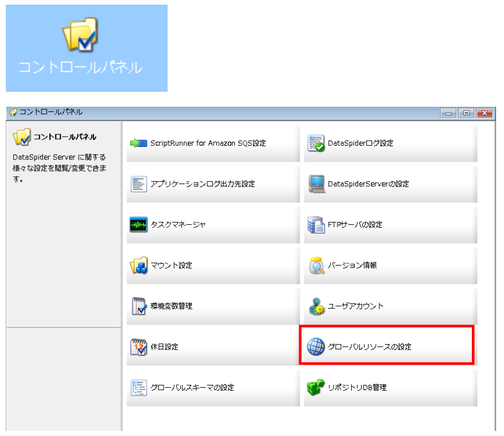Minimize the コントロールパネル window
The height and width of the screenshot is (436, 504).
coord(449,112)
